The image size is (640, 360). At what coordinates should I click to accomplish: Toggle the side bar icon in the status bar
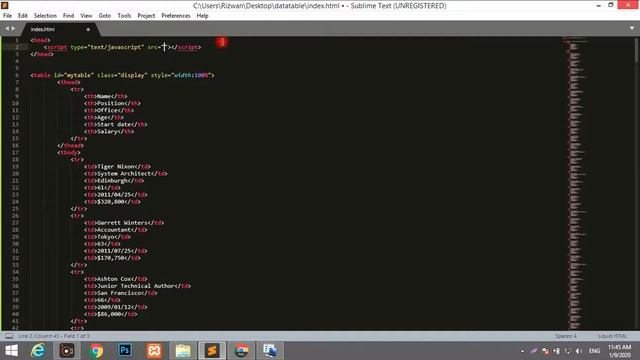(x=9, y=336)
